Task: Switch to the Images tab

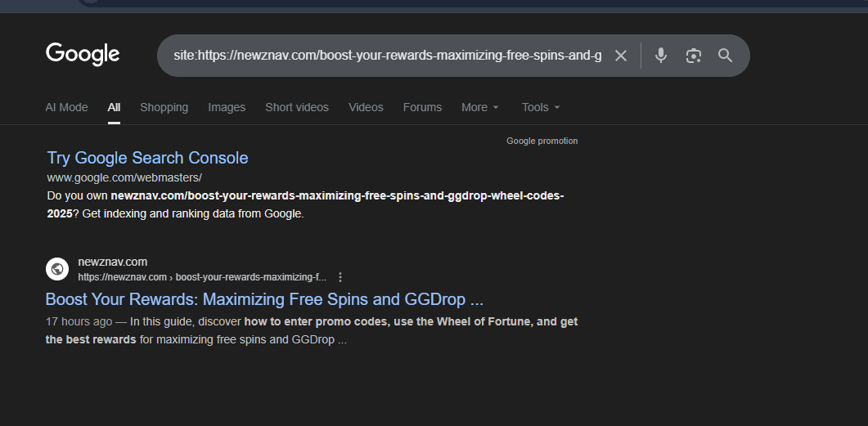Action: coord(227,107)
